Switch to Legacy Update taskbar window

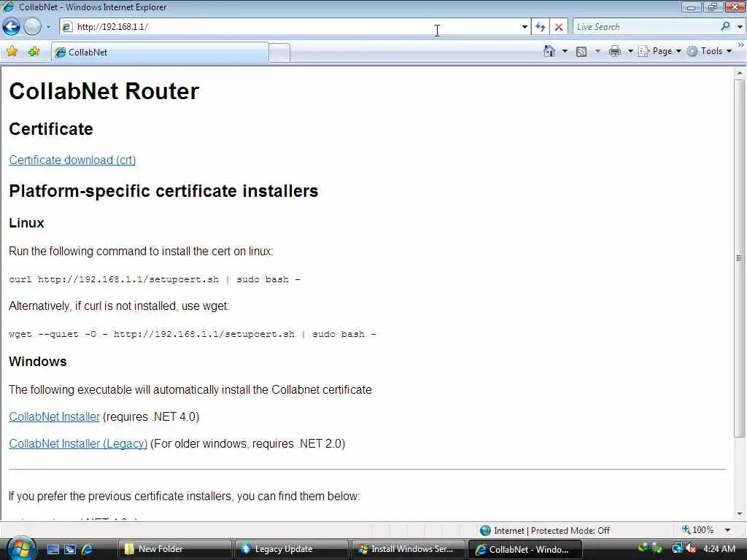pos(291,549)
